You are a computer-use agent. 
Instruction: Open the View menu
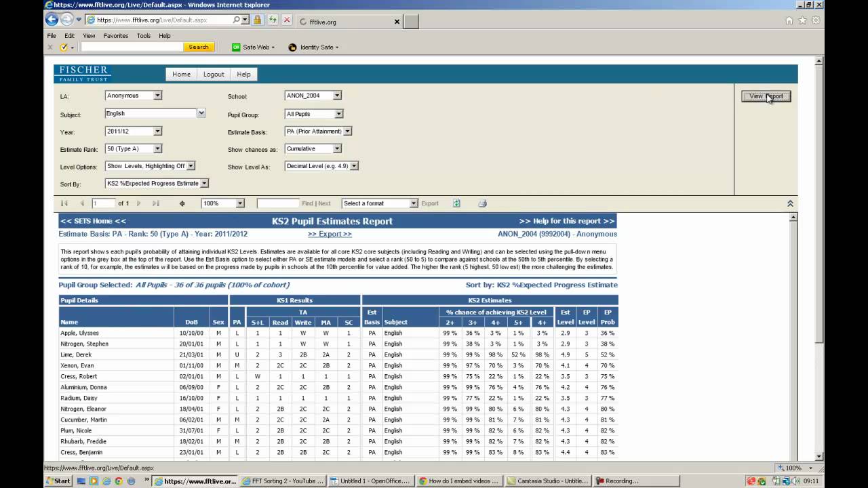89,36
